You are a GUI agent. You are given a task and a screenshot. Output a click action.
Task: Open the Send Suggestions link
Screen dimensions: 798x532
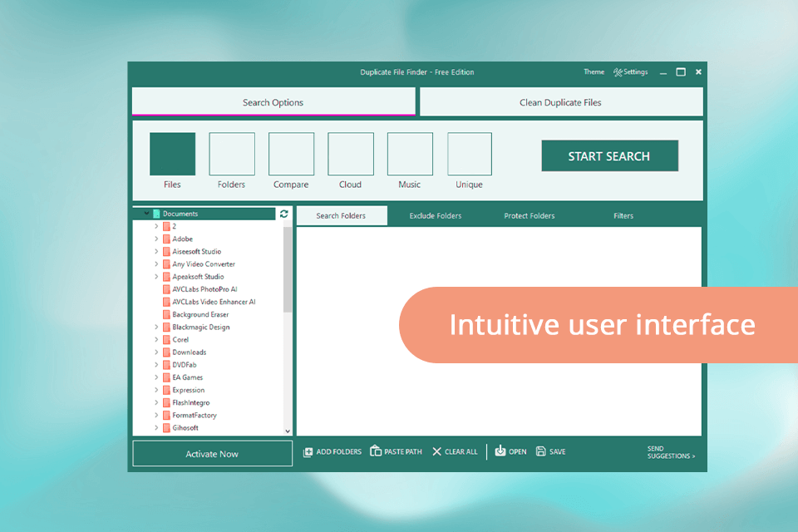(671, 452)
